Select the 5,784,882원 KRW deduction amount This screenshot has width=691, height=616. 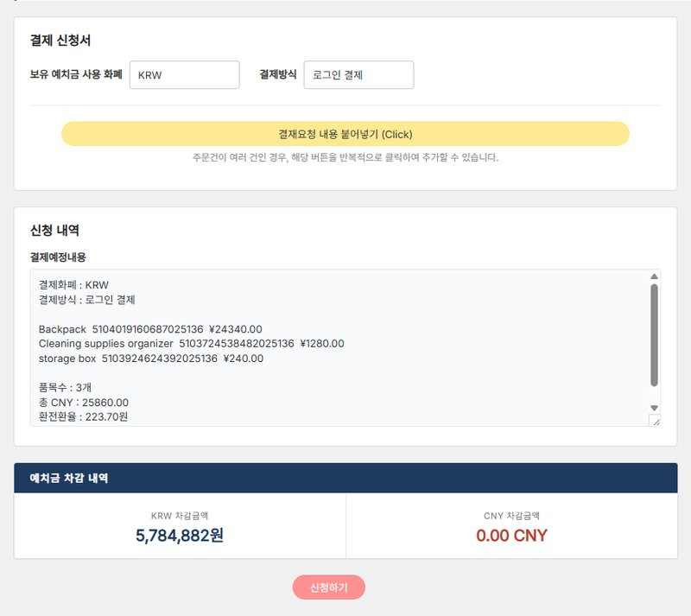click(180, 535)
